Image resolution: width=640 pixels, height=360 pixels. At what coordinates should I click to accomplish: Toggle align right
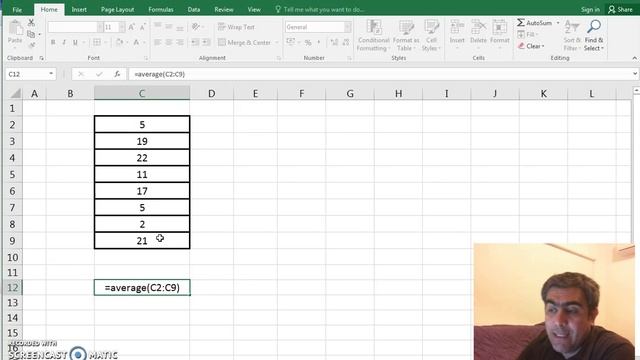(x=180, y=42)
